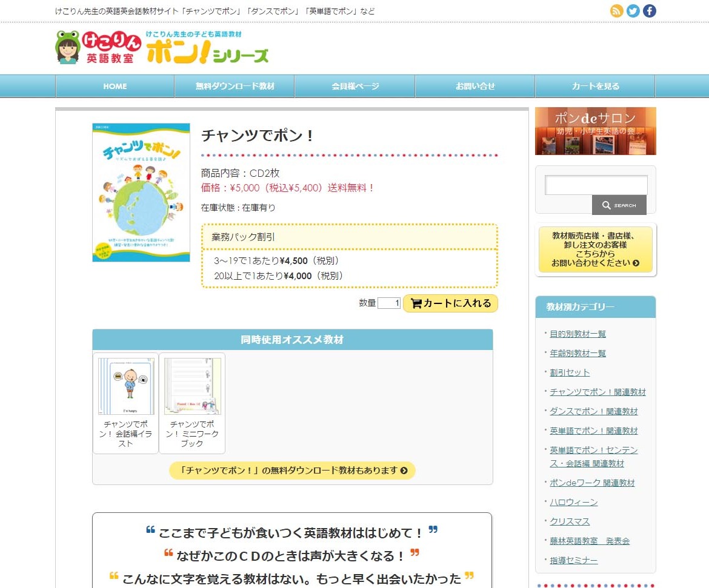Click the Twitter icon
The height and width of the screenshot is (588, 709).
[633, 10]
